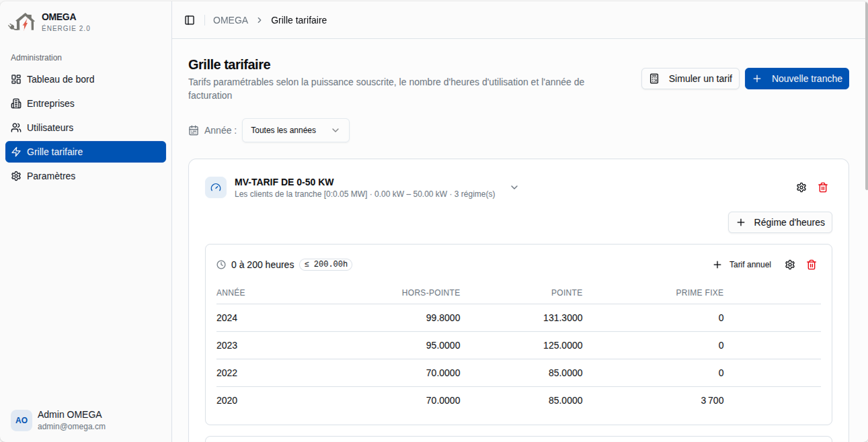Click prime fixe value 3 700
This screenshot has width=868, height=442.
click(x=712, y=400)
